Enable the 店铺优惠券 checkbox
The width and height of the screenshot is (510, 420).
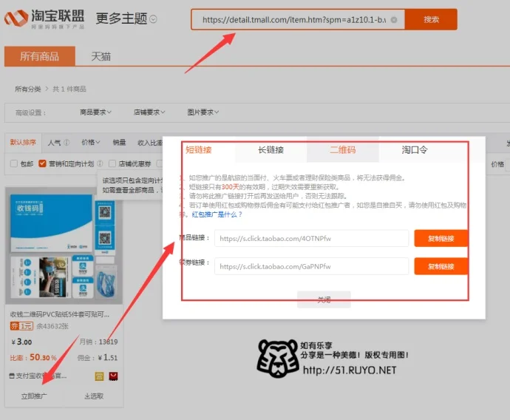tap(112, 163)
